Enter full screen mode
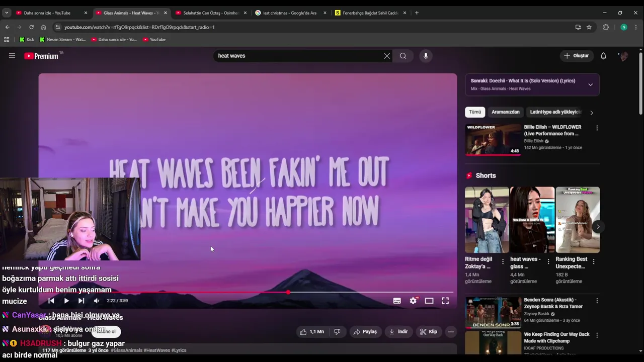Image resolution: width=644 pixels, height=362 pixels. point(445,301)
